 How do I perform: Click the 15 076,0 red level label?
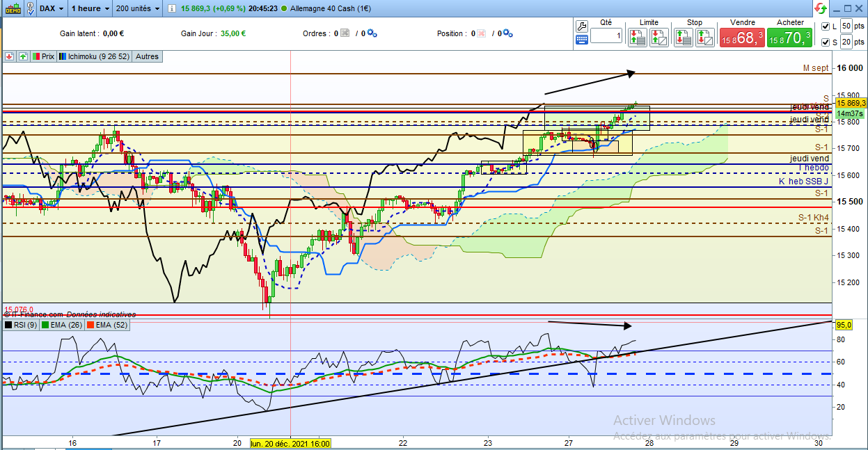pyautogui.click(x=19, y=310)
